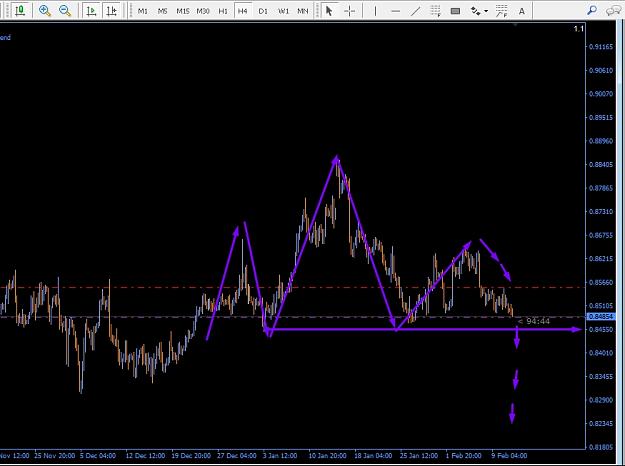Select the rectangle shape tool
625x466 pixels.
pyautogui.click(x=455, y=11)
